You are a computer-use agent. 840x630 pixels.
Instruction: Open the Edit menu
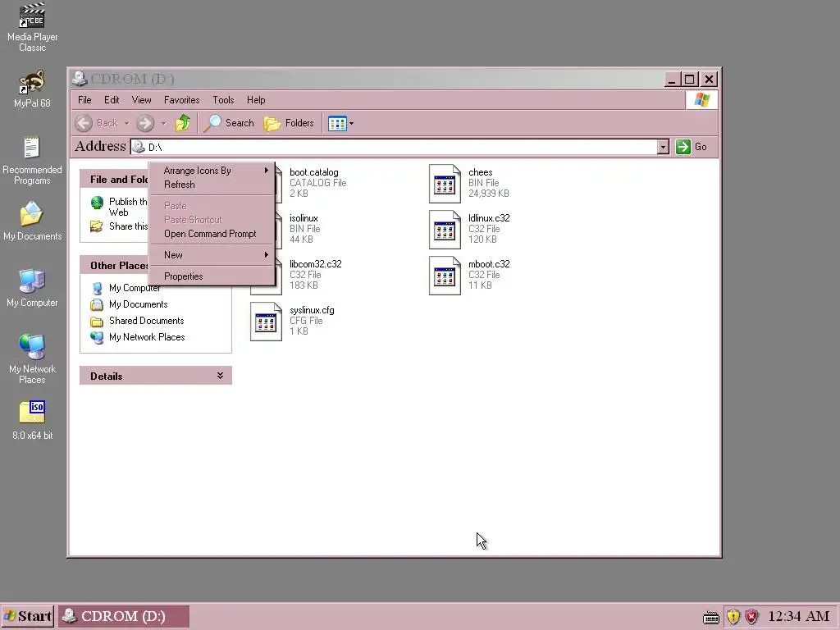[112, 100]
